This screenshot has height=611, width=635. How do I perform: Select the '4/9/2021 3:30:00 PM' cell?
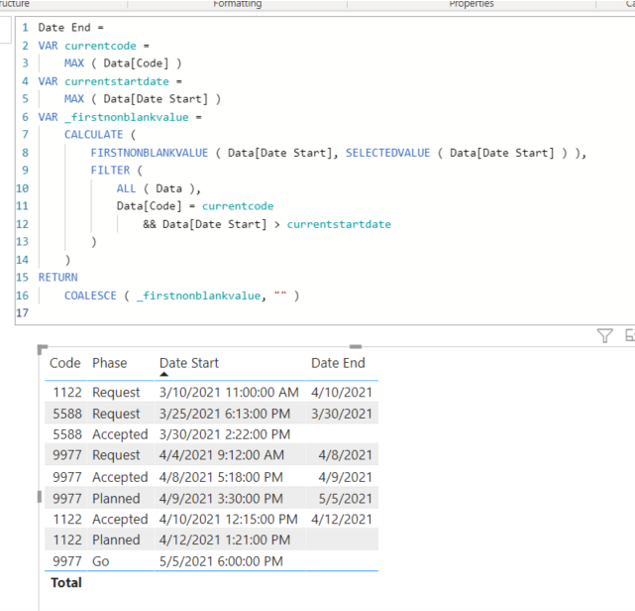coord(221,498)
